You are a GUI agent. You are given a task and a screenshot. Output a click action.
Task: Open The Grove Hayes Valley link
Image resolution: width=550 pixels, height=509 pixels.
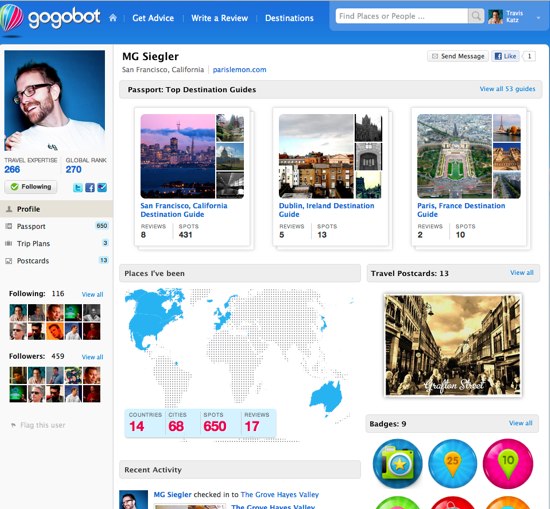[x=280, y=495]
